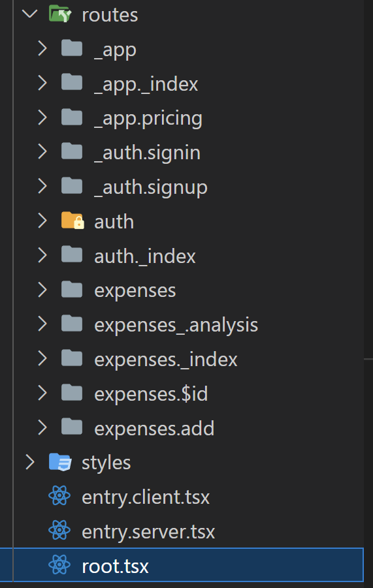The width and height of the screenshot is (373, 588).
Task: Expand the _app.pricing folder chevron
Action: (42, 117)
